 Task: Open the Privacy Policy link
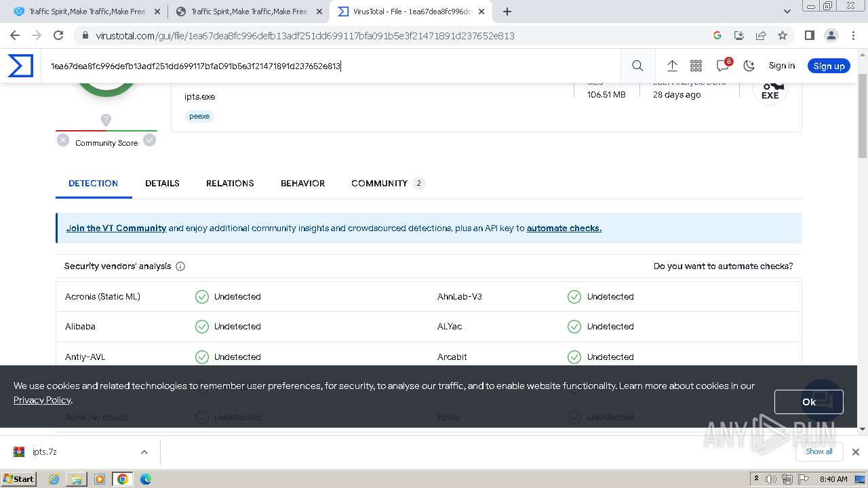coord(42,401)
